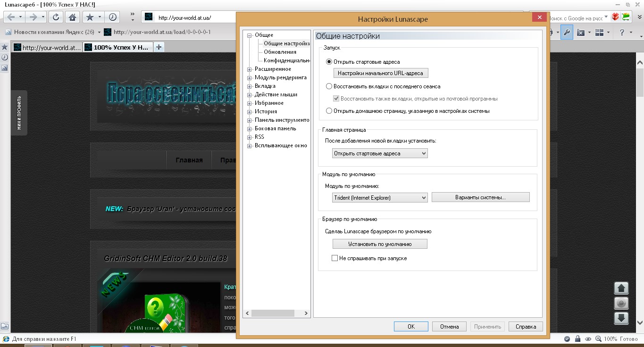The width and height of the screenshot is (644, 347).
Task: Click 'Настройки начального URL-адреса' button
Action: pyautogui.click(x=381, y=73)
